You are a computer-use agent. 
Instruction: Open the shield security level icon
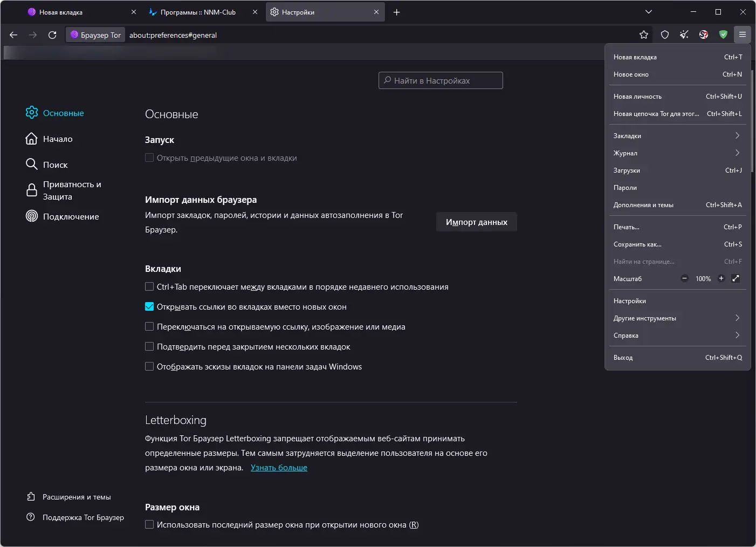pyautogui.click(x=665, y=35)
